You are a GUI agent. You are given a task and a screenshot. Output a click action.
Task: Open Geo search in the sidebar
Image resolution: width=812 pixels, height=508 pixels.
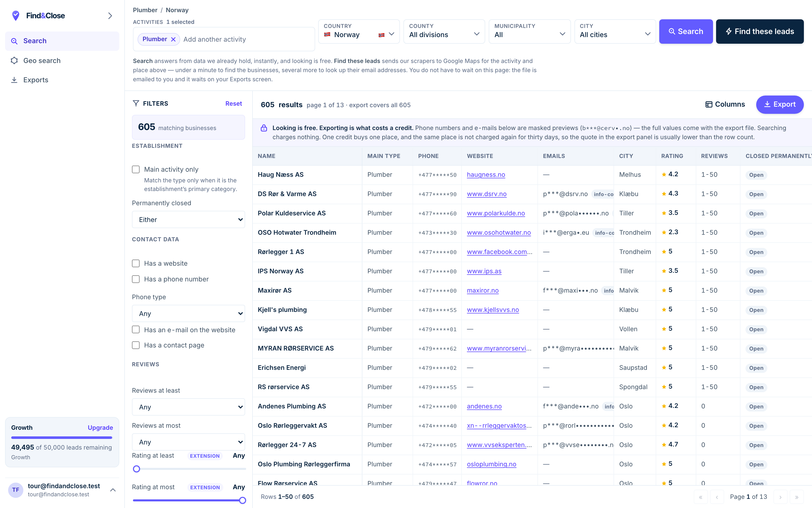pyautogui.click(x=62, y=61)
